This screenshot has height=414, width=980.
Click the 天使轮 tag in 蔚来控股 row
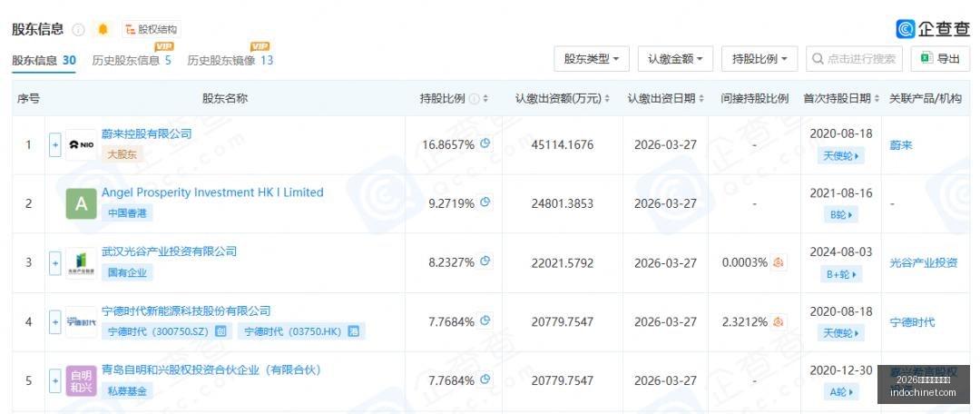(840, 156)
